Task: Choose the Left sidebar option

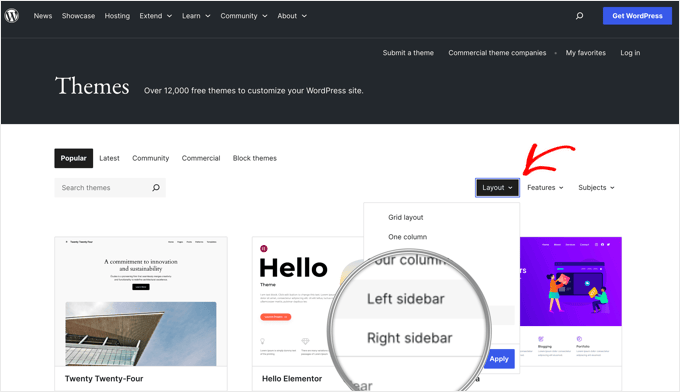Action: pyautogui.click(x=406, y=299)
